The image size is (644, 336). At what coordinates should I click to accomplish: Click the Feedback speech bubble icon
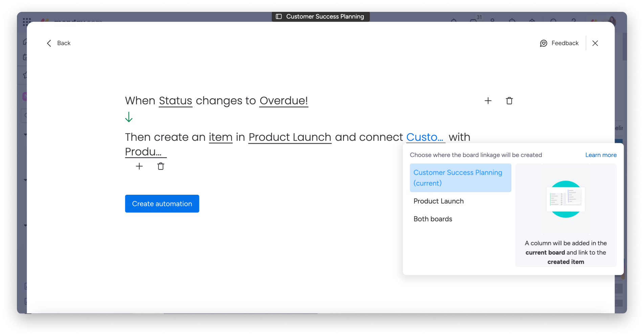[543, 43]
